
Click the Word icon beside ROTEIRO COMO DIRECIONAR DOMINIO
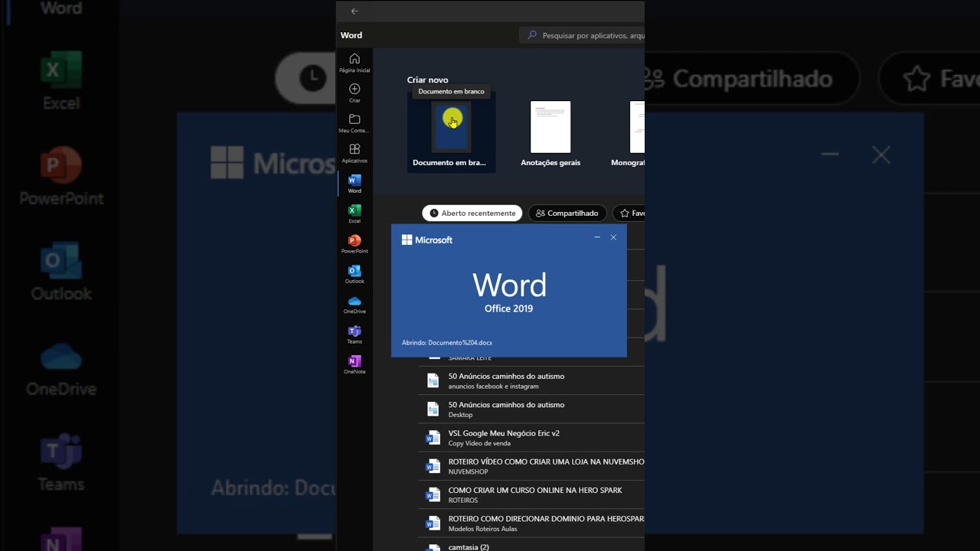[x=433, y=523]
